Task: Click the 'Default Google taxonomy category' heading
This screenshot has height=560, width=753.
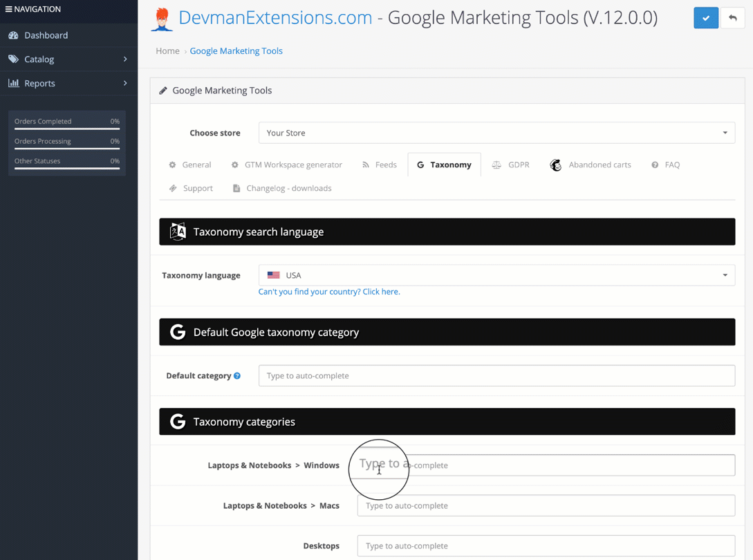Action: tap(276, 333)
